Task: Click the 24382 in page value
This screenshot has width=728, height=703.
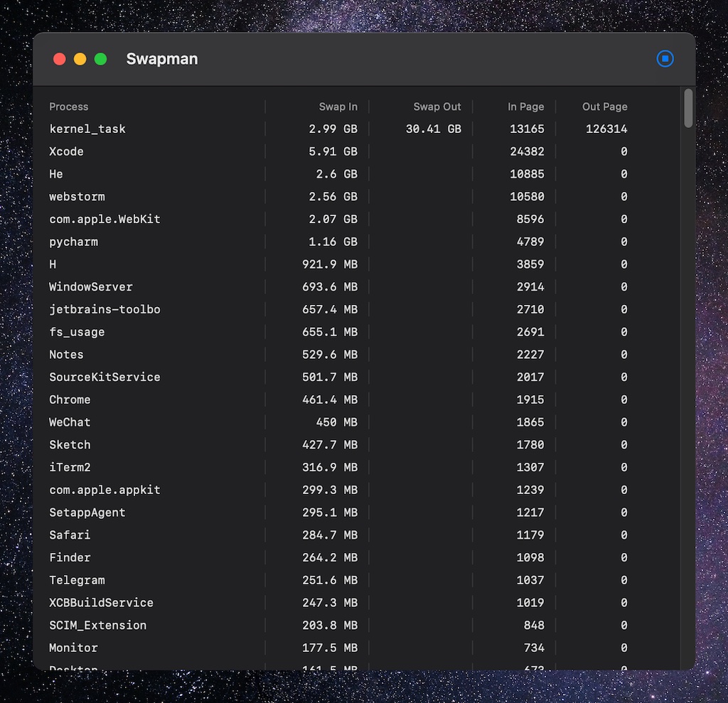Action: [x=527, y=151]
